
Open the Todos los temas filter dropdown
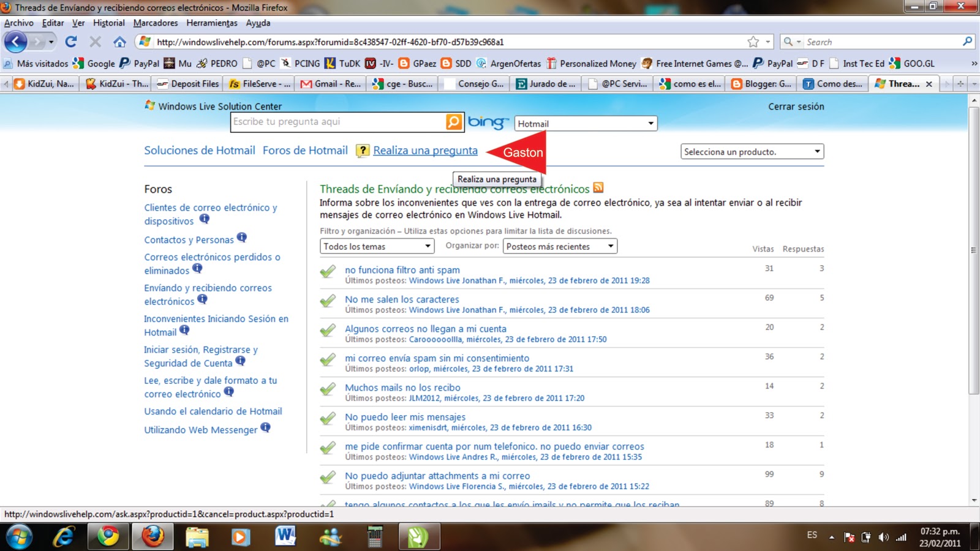377,246
